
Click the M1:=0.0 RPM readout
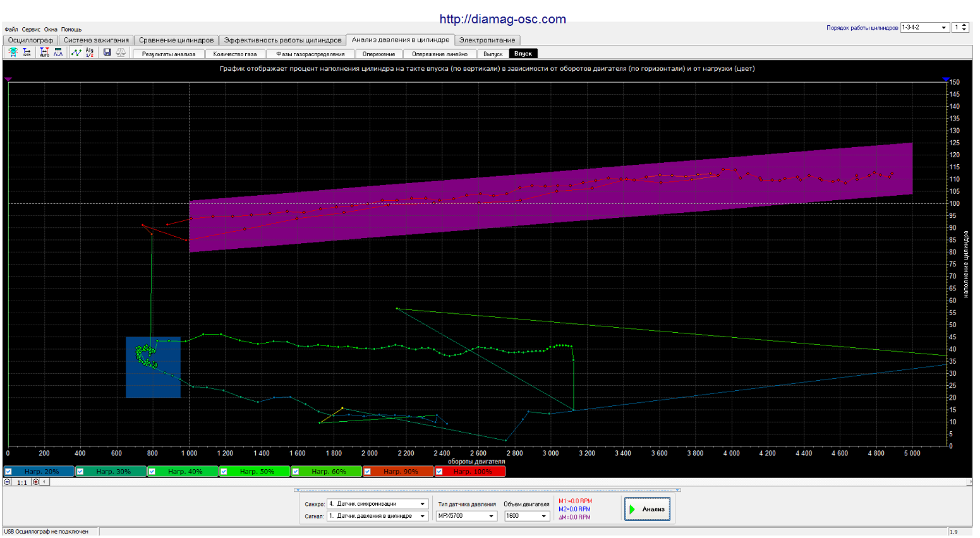(575, 501)
